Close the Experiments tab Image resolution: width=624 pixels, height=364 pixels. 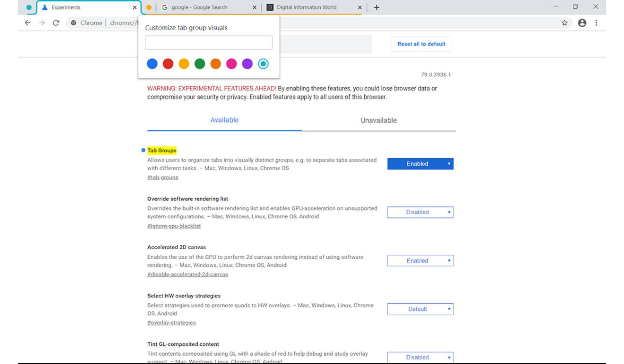135,7
